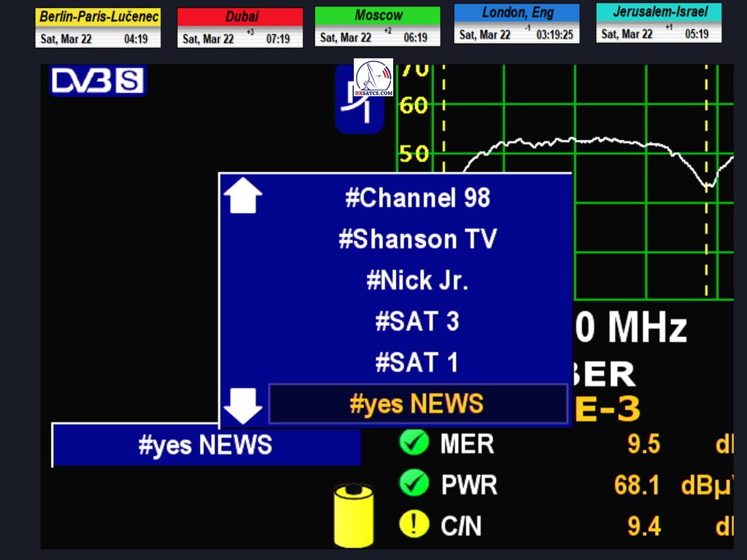Pick #SAT 1 in the channel list
The image size is (747, 560).
pyautogui.click(x=417, y=363)
